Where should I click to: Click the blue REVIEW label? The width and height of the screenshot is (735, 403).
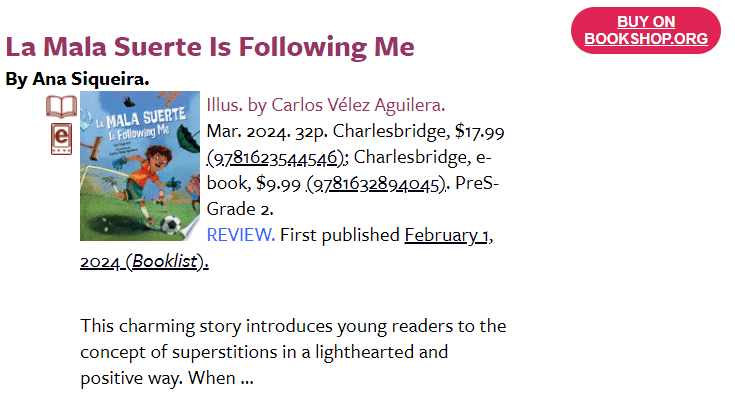240,235
